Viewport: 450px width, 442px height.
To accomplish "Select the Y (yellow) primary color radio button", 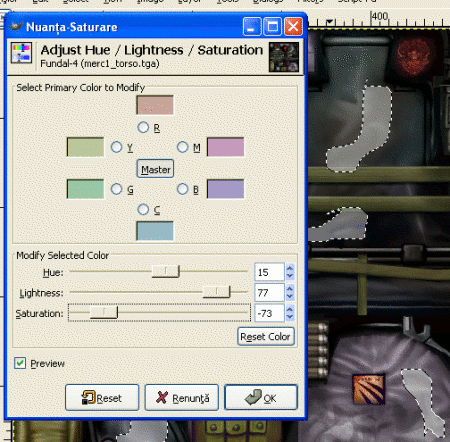I will coord(116,147).
